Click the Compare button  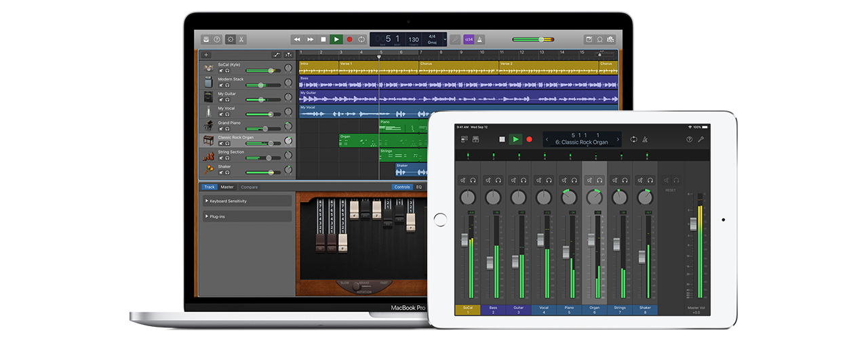coord(250,187)
